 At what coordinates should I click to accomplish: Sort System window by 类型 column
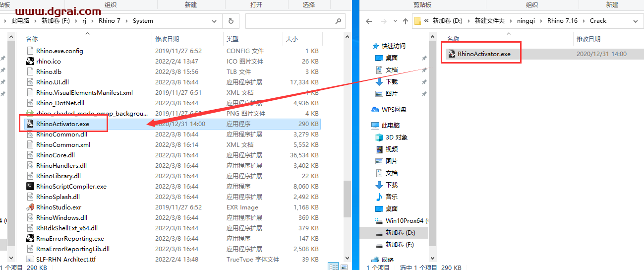click(253, 39)
